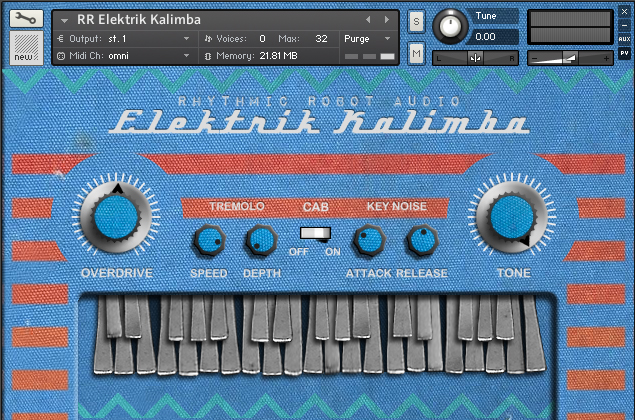Click the Output routing icon
Image resolution: width=635 pixels, height=420 pixels.
[60, 39]
